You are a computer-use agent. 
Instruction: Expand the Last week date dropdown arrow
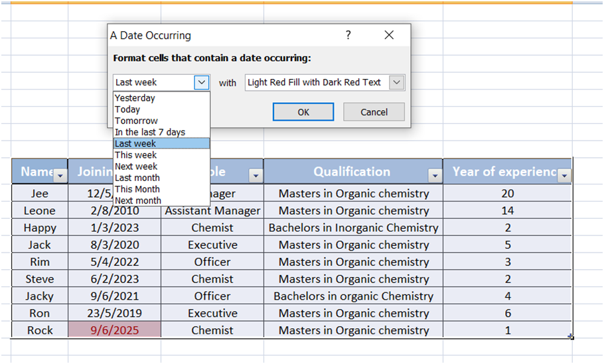pos(202,82)
